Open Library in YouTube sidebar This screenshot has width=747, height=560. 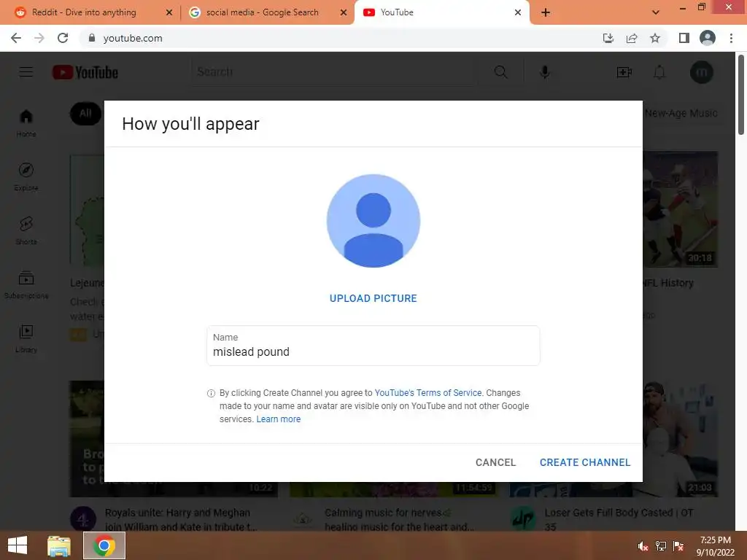26,338
